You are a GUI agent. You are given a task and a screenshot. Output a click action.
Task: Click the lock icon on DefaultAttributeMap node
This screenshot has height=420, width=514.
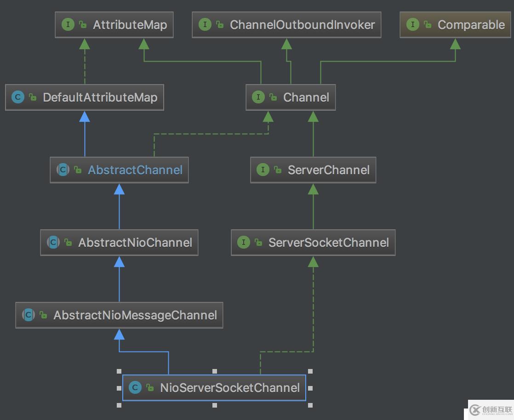(x=33, y=97)
